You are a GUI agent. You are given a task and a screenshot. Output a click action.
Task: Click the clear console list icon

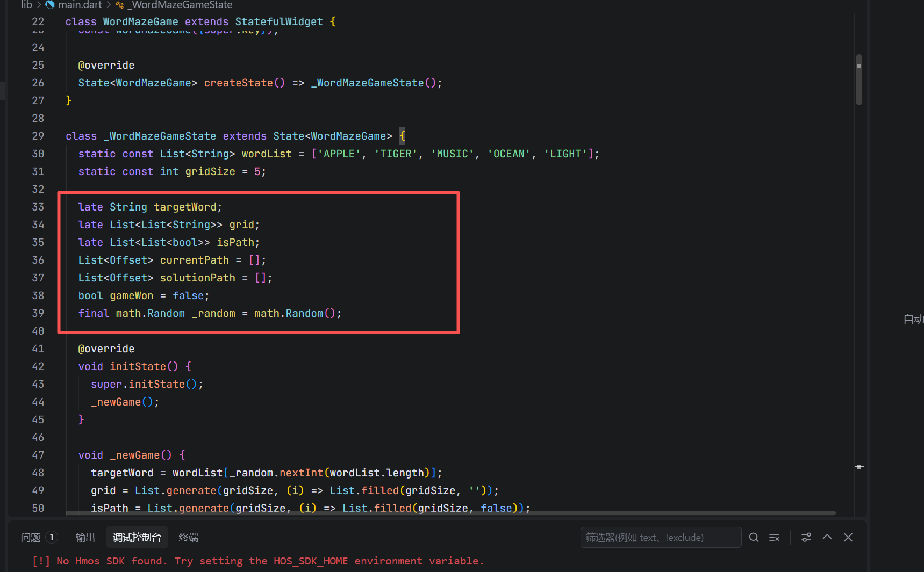tap(775, 537)
